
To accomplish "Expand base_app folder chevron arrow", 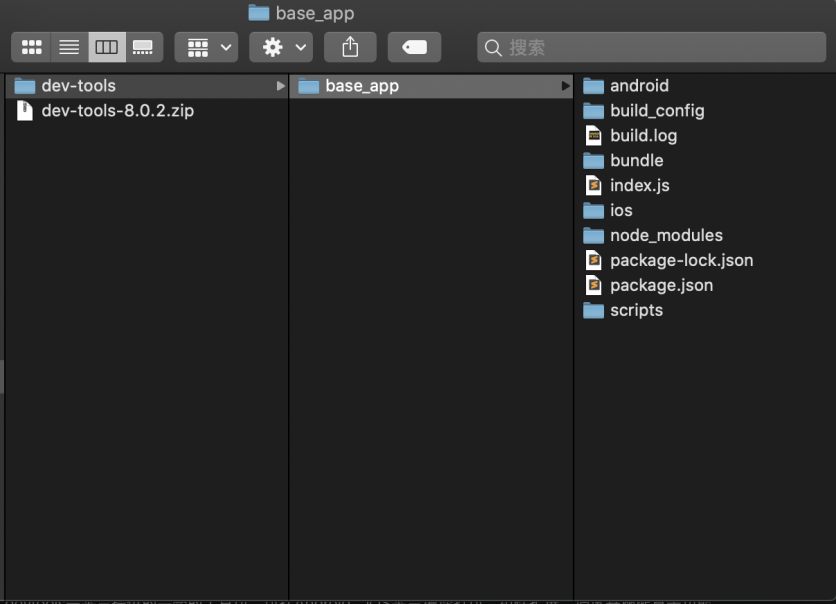I will (x=565, y=86).
